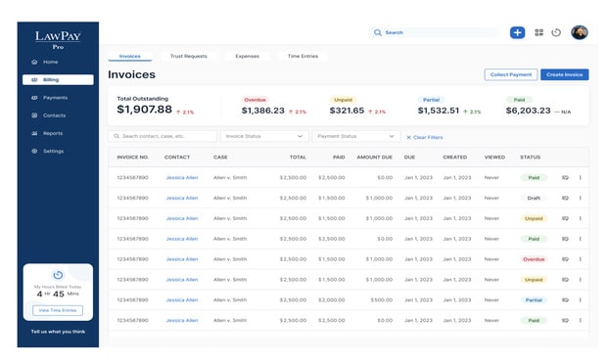Image resolution: width=607 pixels, height=364 pixels.
Task: Click the $321.65 unpaid amount
Action: (347, 111)
